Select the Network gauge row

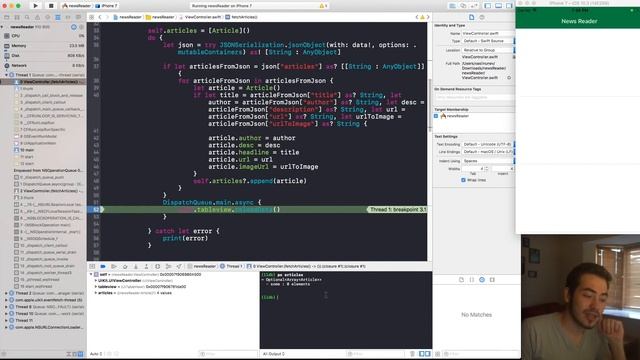pos(43,65)
